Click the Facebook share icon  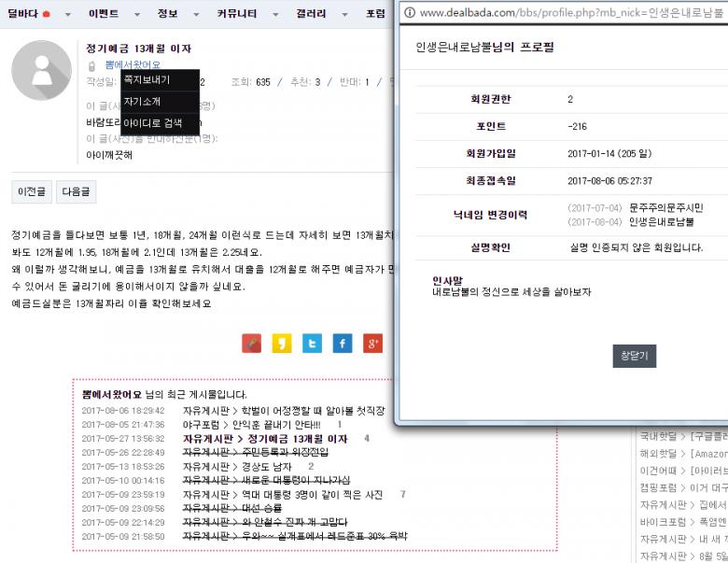click(x=343, y=344)
